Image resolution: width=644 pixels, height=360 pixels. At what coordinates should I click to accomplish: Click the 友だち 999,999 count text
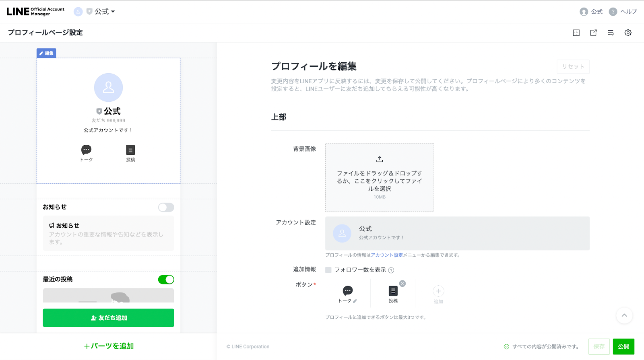[x=108, y=121]
